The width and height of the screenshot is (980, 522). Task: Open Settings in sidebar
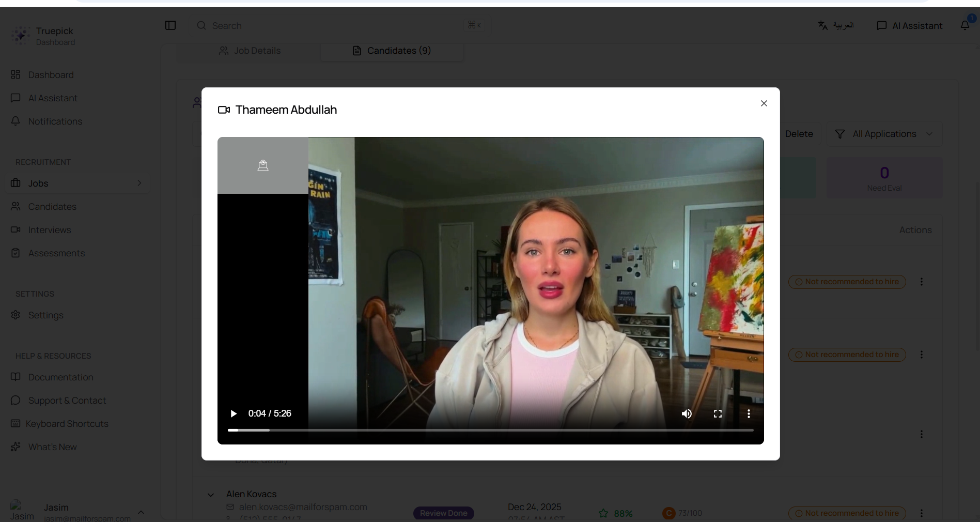[x=45, y=315]
